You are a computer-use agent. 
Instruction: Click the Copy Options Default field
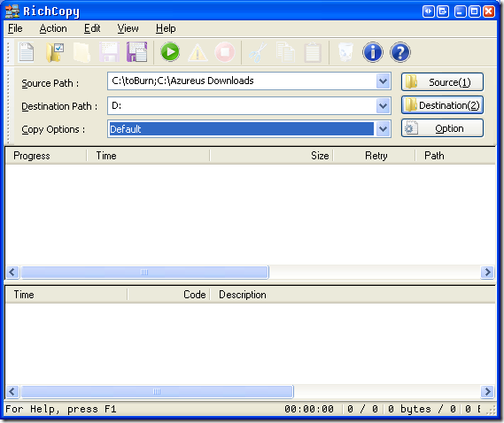[x=242, y=129]
